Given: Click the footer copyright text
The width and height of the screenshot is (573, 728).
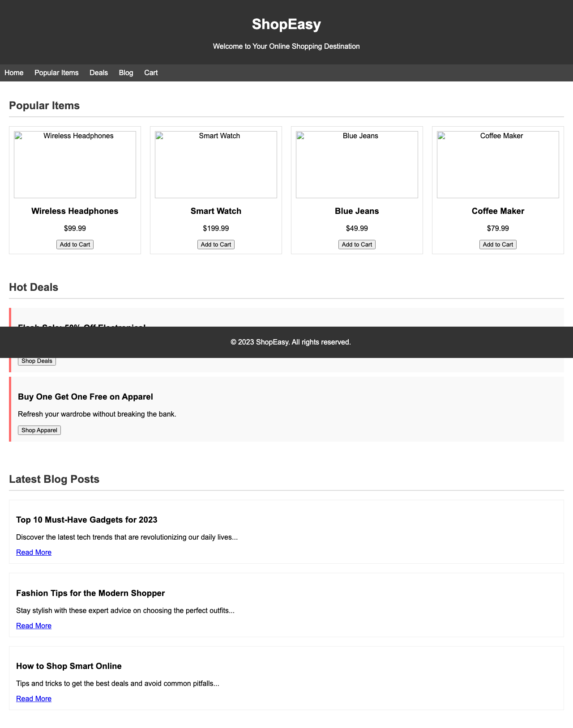Looking at the screenshot, I should click(x=291, y=342).
